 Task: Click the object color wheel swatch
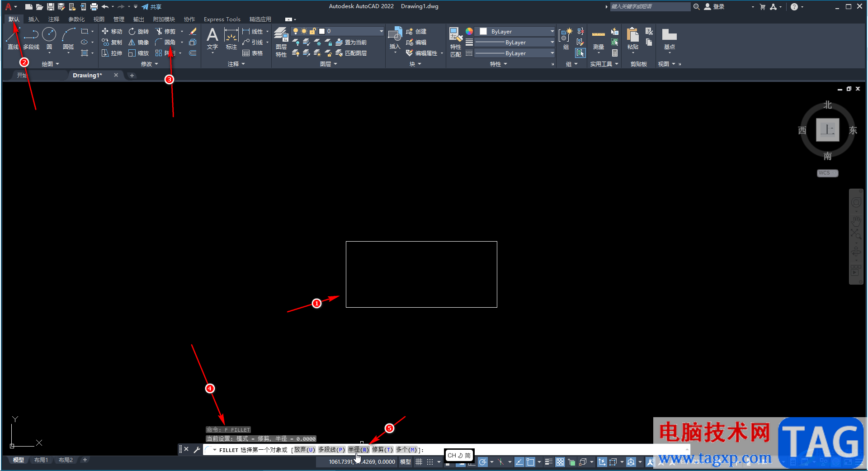pyautogui.click(x=469, y=31)
